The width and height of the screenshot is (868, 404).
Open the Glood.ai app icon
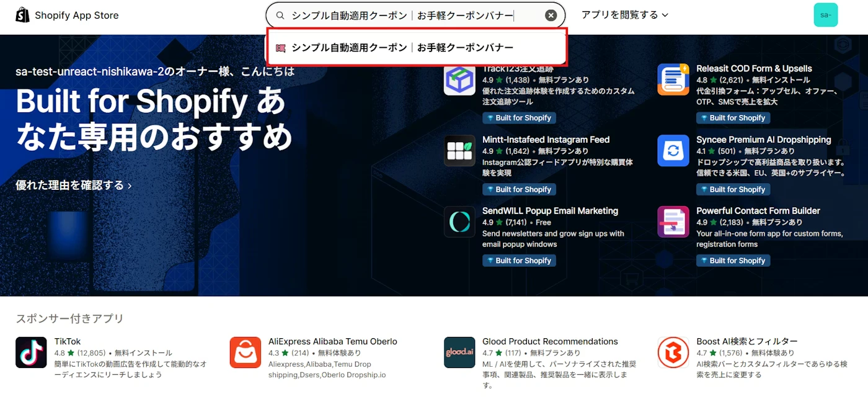[x=459, y=352]
